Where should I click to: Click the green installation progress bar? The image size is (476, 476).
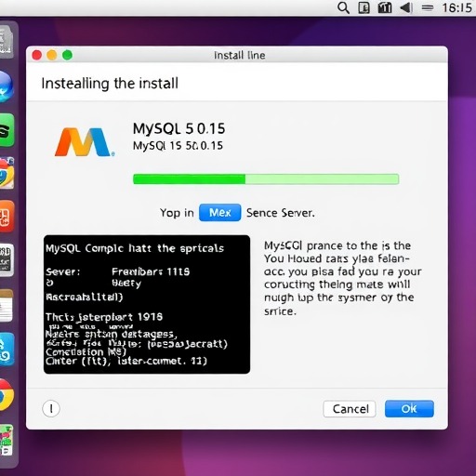click(266, 179)
